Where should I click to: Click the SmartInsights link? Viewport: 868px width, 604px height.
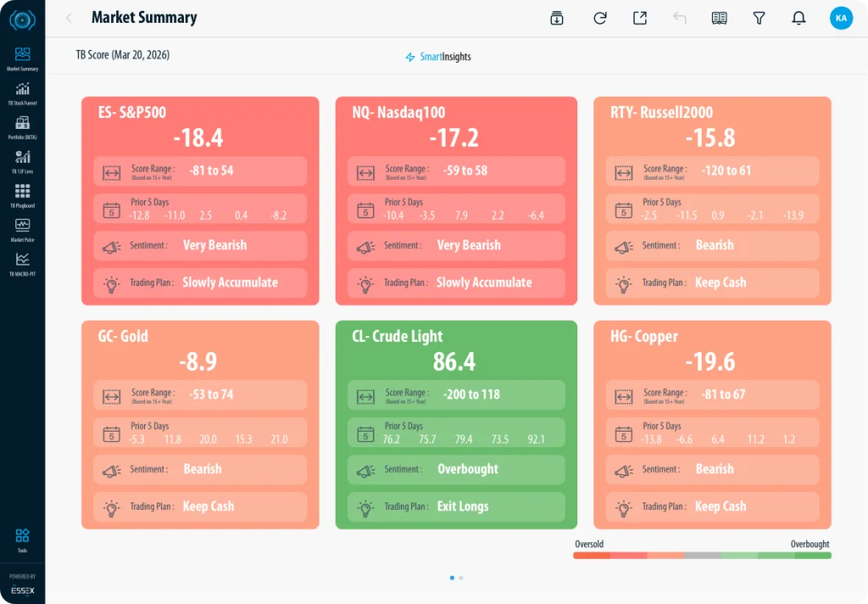pos(438,57)
